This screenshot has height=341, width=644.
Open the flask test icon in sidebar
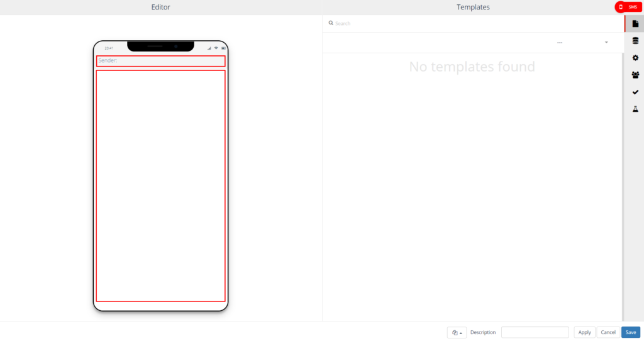[x=635, y=109]
